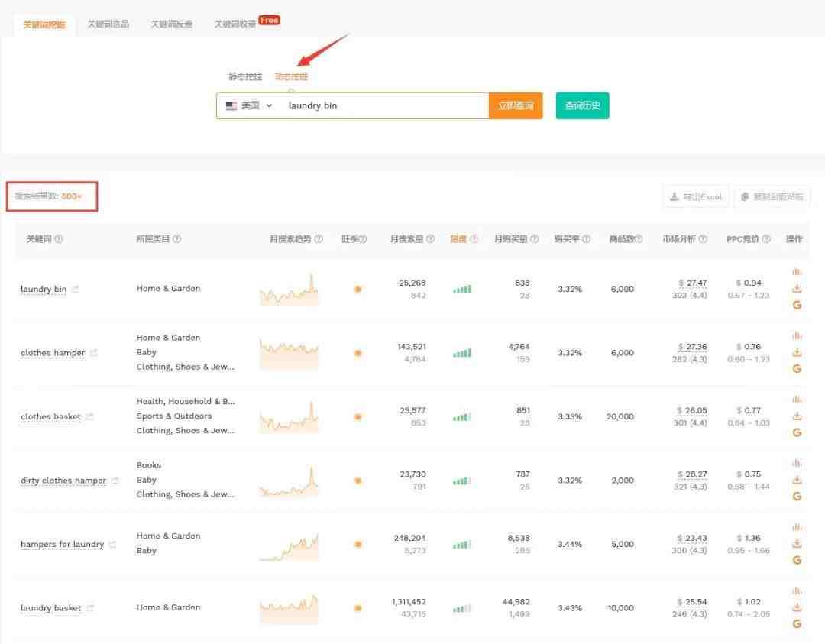Switch to the 关键词选品 tab
Screen dimensions: 825x644
[108, 24]
